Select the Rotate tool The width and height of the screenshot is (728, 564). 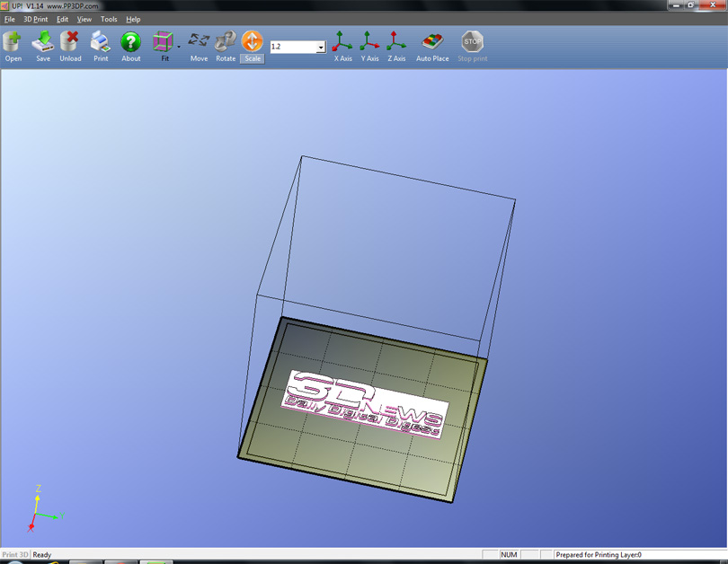[x=226, y=46]
